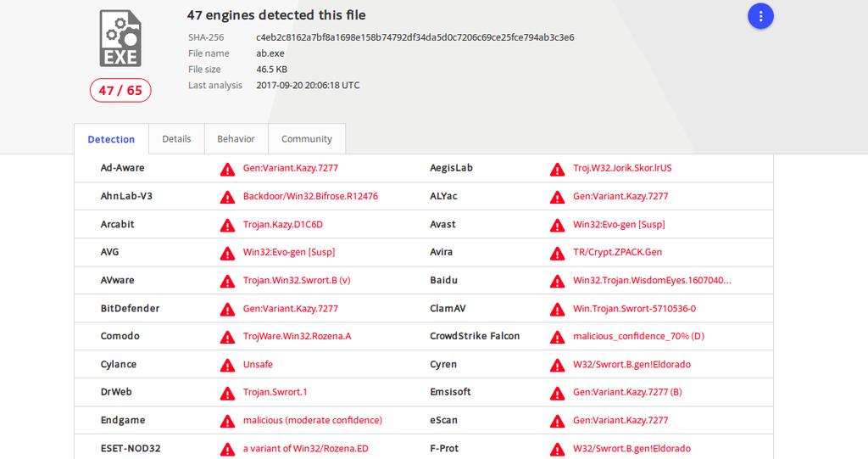Viewport: 868px width, 459px height.
Task: Click the warning icon in F-Prot row
Action: [x=558, y=449]
